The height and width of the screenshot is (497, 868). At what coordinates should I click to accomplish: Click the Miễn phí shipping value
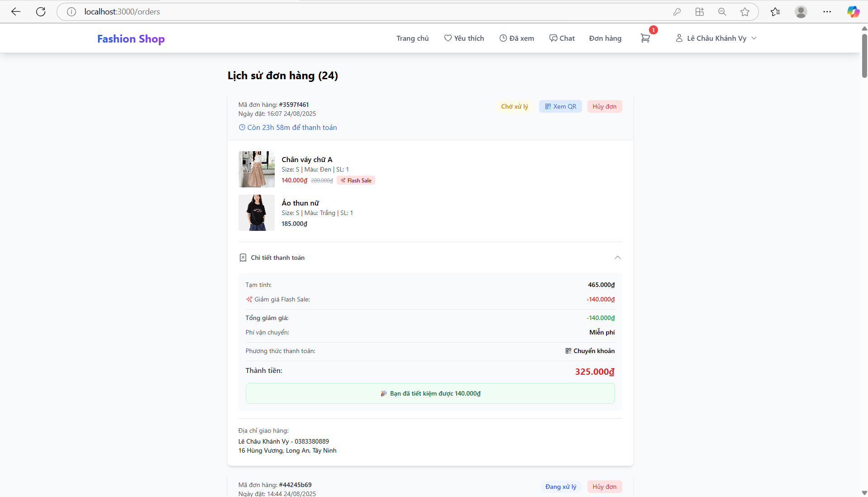coord(602,332)
